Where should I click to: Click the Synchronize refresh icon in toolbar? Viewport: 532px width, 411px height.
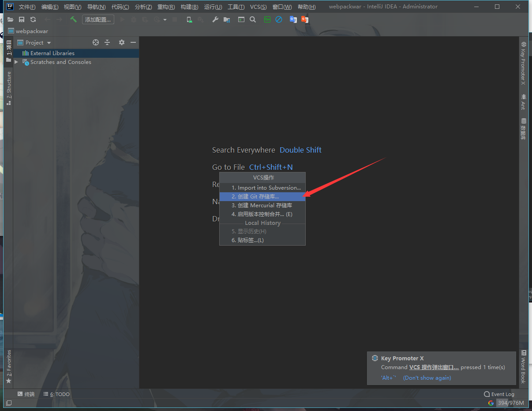click(x=33, y=19)
